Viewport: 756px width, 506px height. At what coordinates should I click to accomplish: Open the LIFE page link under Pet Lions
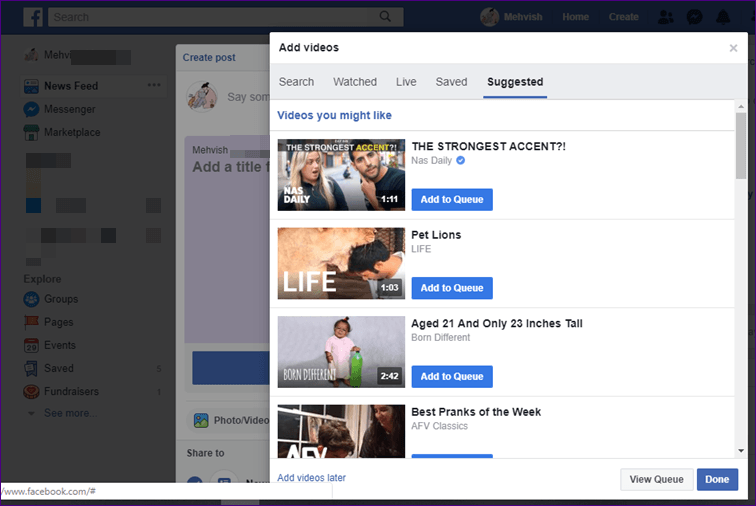(x=421, y=249)
